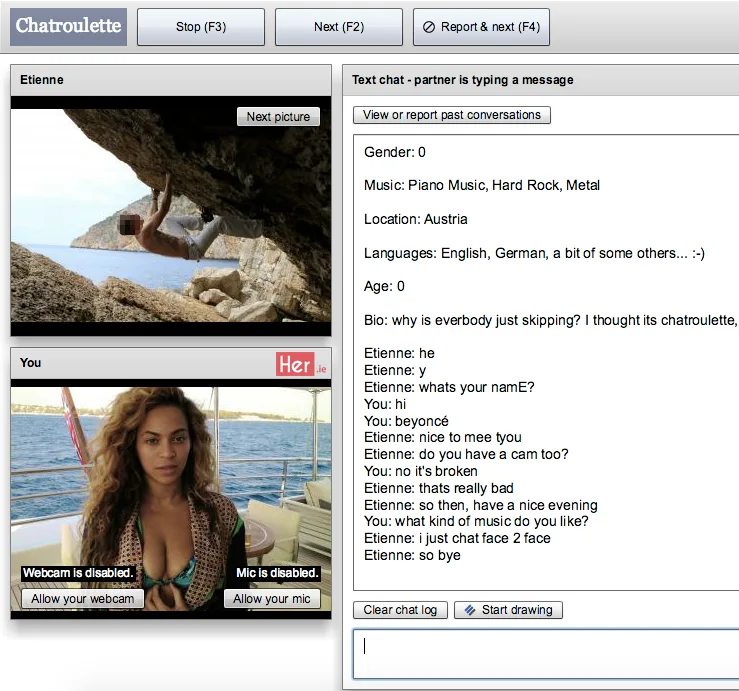Image resolution: width=739 pixels, height=691 pixels.
Task: Allow your webcam
Action: click(82, 599)
